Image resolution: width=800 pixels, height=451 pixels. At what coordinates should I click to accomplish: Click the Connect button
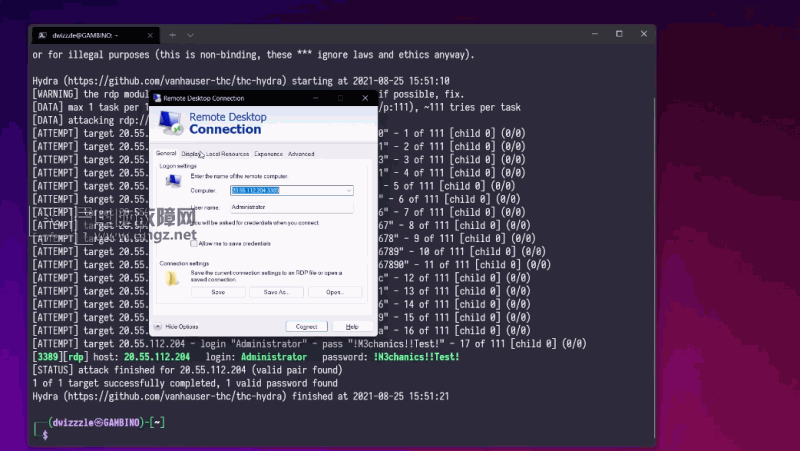[x=306, y=327]
